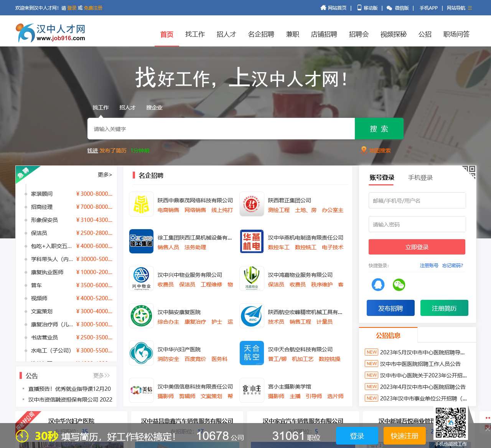
Task: Open 陕西君正集团 company logo
Action: pos(252,204)
